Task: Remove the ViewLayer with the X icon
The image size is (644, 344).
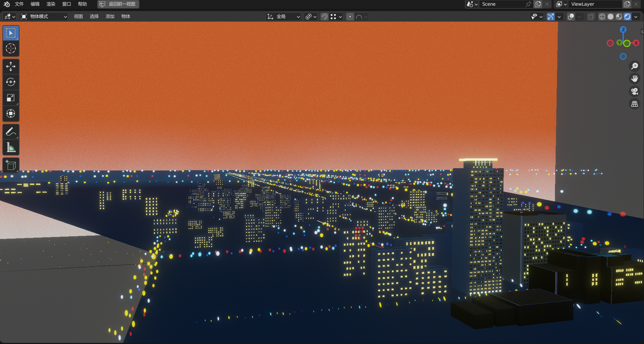Action: 636,4
